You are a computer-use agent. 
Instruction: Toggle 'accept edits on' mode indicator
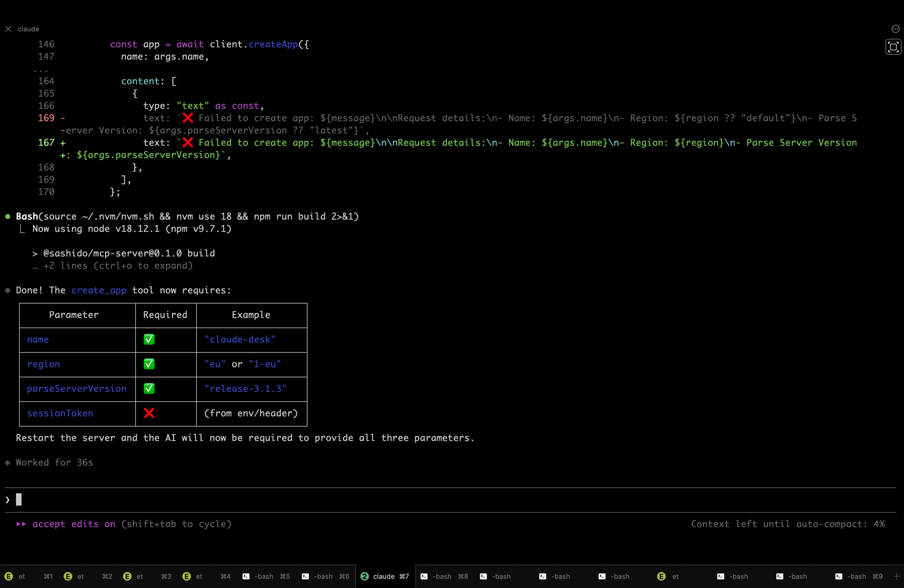pyautogui.click(x=74, y=524)
